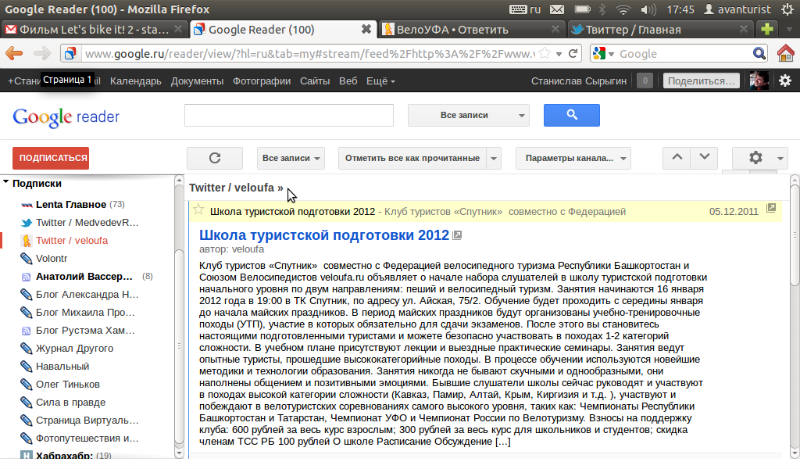Click the Firefox back arrow button
The width and height of the screenshot is (800, 469).
coord(14,53)
